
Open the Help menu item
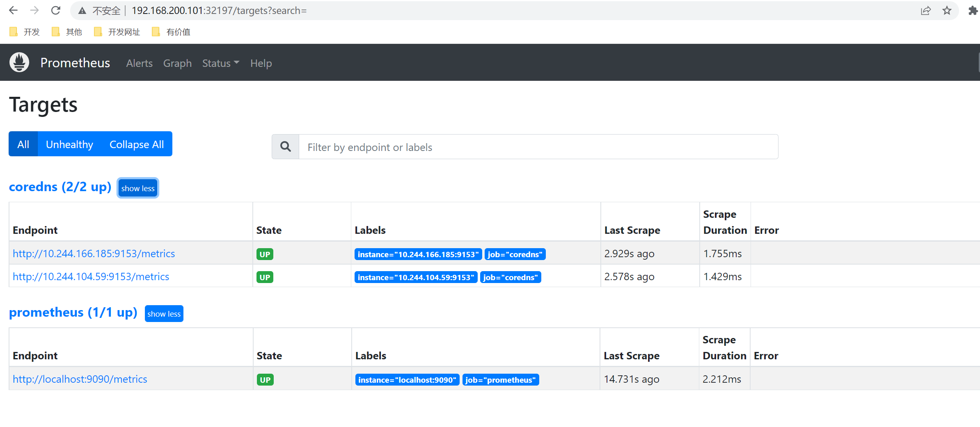[x=261, y=63]
